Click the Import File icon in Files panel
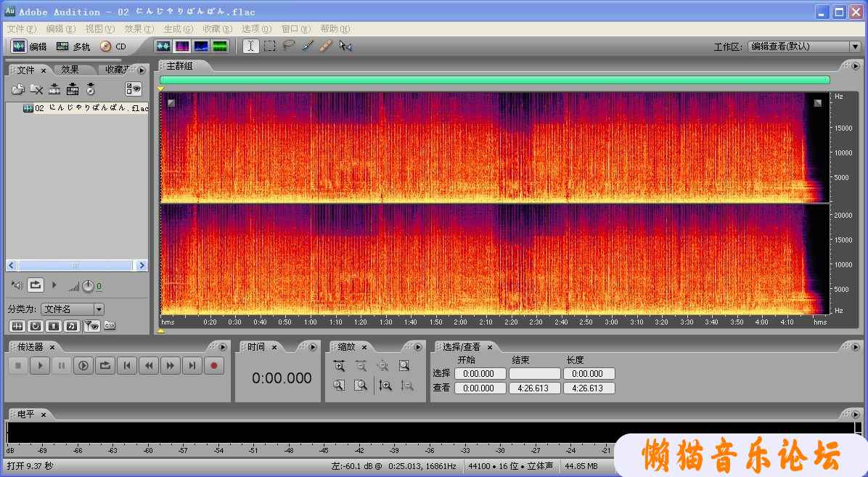This screenshot has height=477, width=868. coord(18,89)
